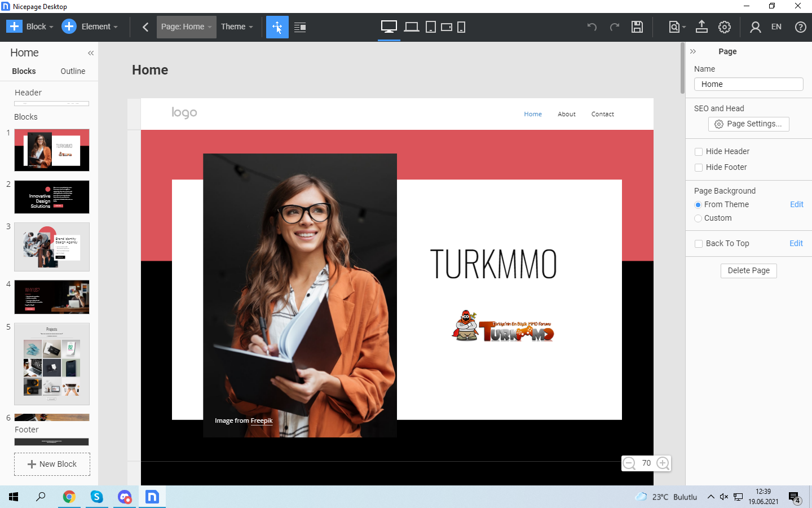Viewport: 812px width, 508px height.
Task: Open Chrome from the taskbar
Action: [69, 497]
